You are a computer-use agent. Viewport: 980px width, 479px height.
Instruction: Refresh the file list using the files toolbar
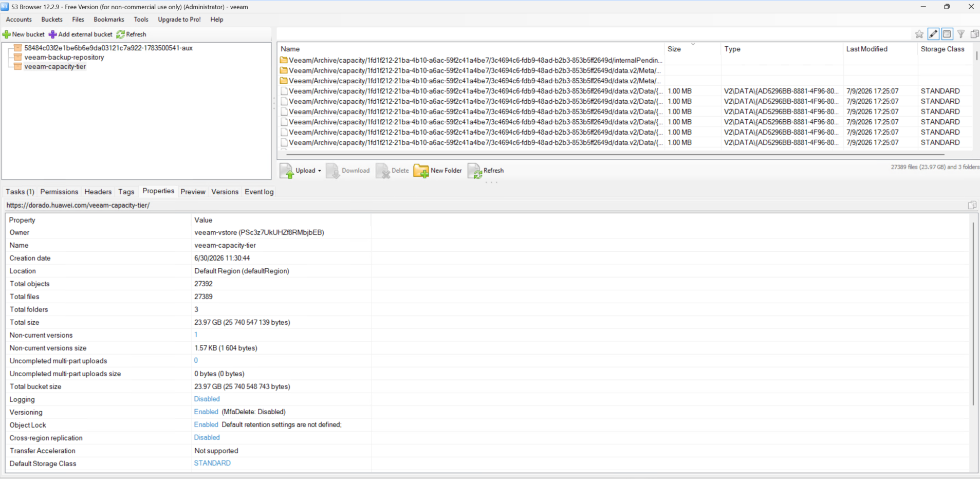click(486, 171)
